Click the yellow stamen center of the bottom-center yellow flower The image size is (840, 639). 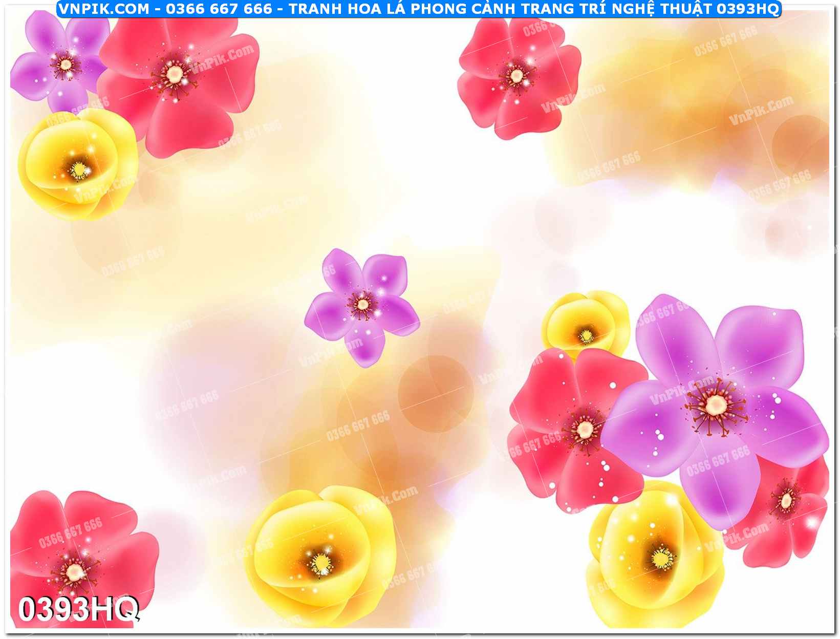(321, 563)
